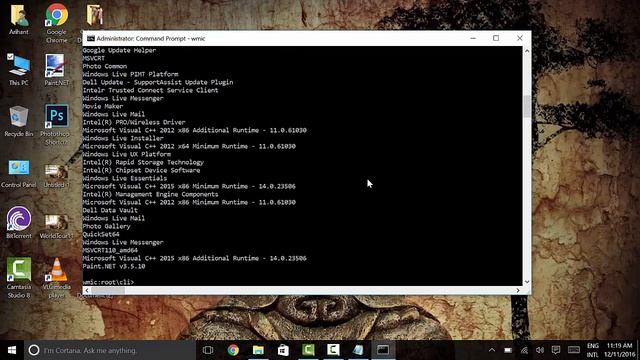Open the clock showing 11:19 AM

pyautogui.click(x=620, y=350)
